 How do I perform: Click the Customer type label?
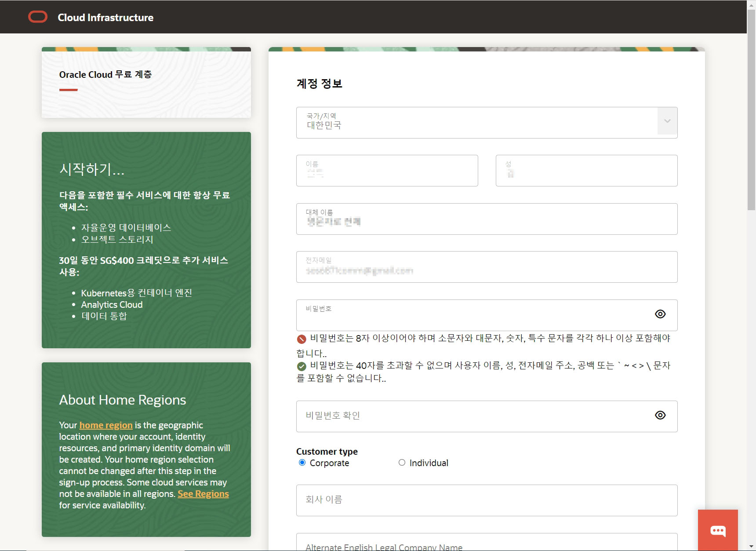point(327,452)
